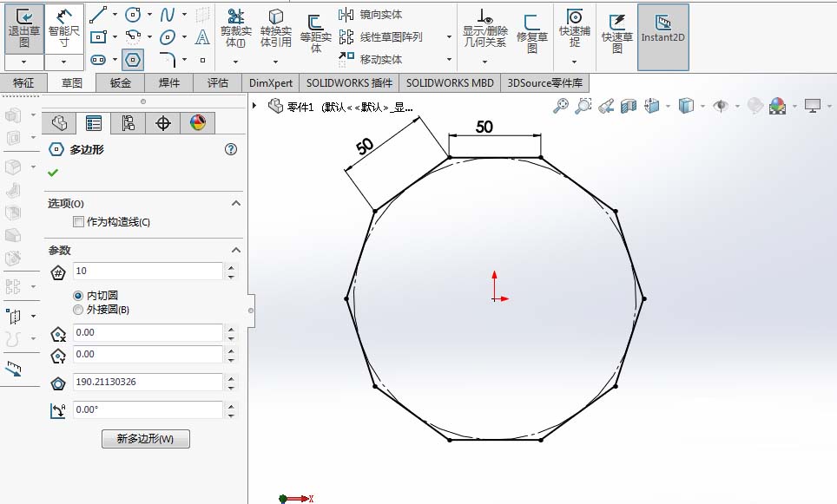Click 镜向实体 mirror entities

[371, 15]
